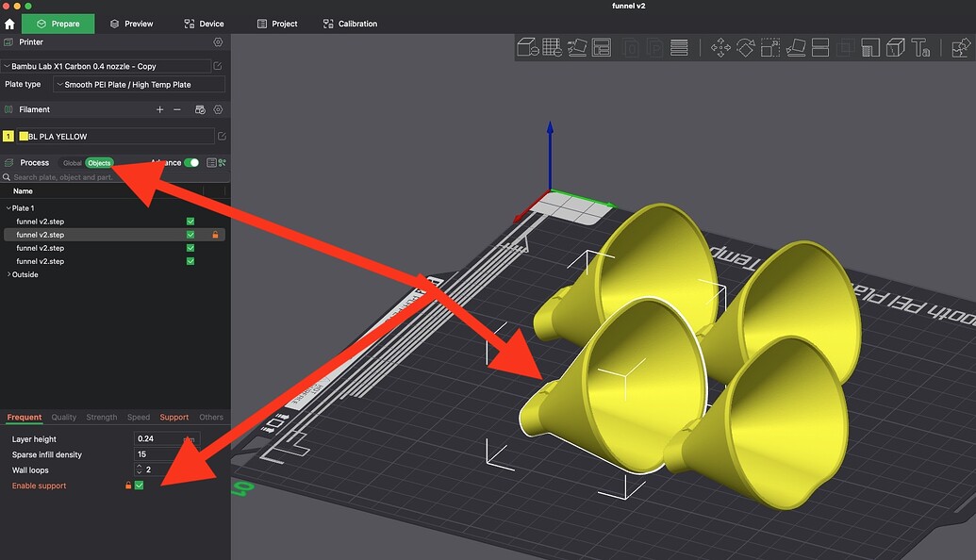Select the first funnel v2.step tree row

pyautogui.click(x=114, y=222)
